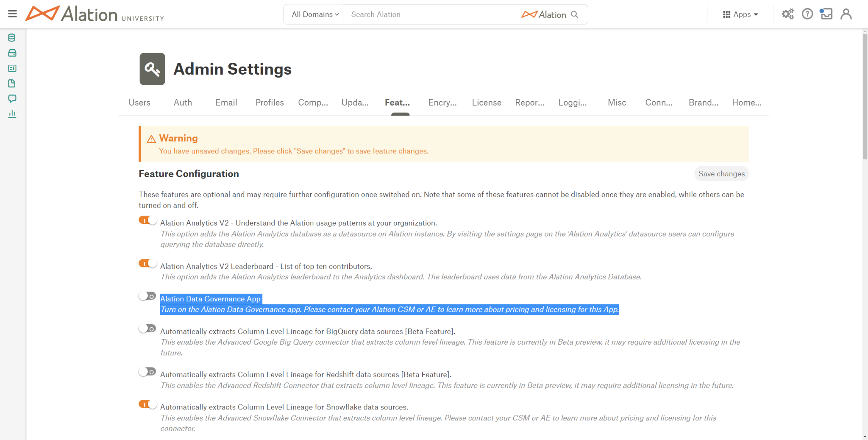Select the Feat... tab
The width and height of the screenshot is (868, 440).
click(x=397, y=103)
